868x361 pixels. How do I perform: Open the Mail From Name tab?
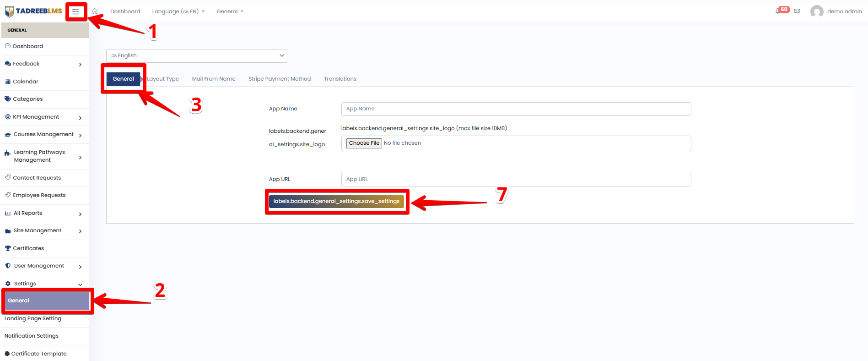(214, 79)
